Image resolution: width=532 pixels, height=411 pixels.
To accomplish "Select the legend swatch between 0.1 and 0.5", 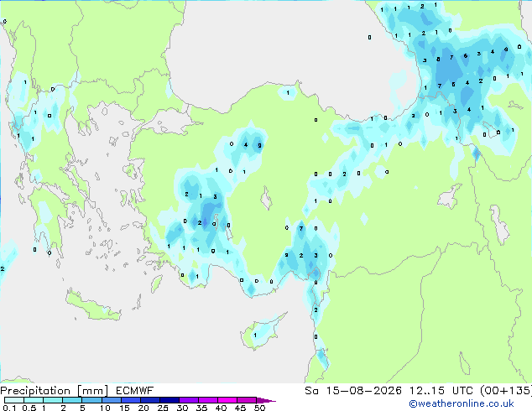I will click(14, 400).
